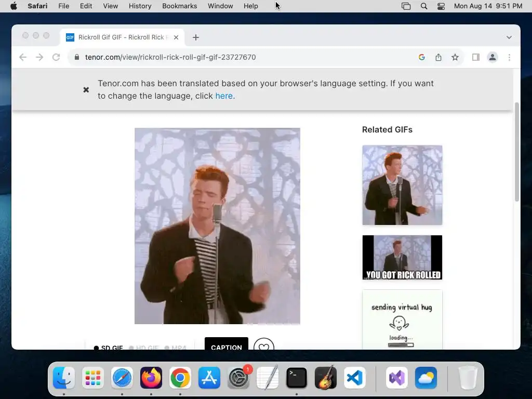
Task: Click the CAPTION button
Action: pyautogui.click(x=227, y=344)
